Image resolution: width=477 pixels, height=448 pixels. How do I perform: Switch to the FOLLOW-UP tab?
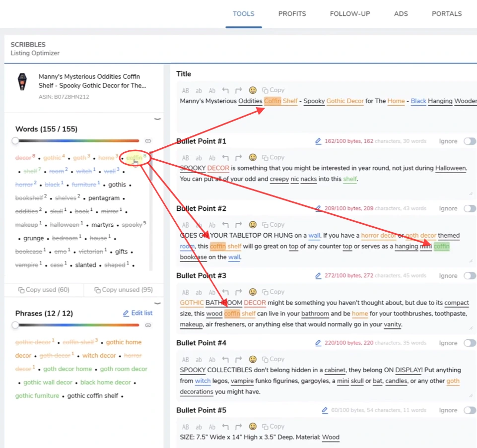[350, 14]
